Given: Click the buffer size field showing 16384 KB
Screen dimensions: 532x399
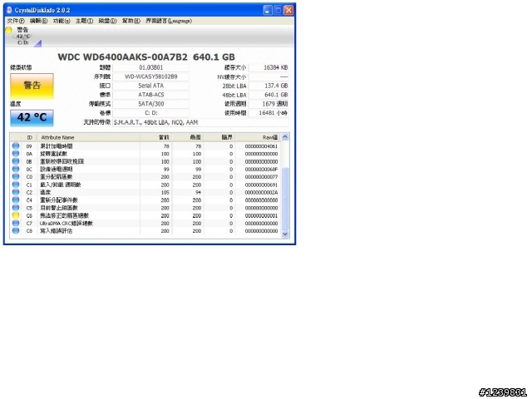Looking at the screenshot, I should pyautogui.click(x=268, y=67).
